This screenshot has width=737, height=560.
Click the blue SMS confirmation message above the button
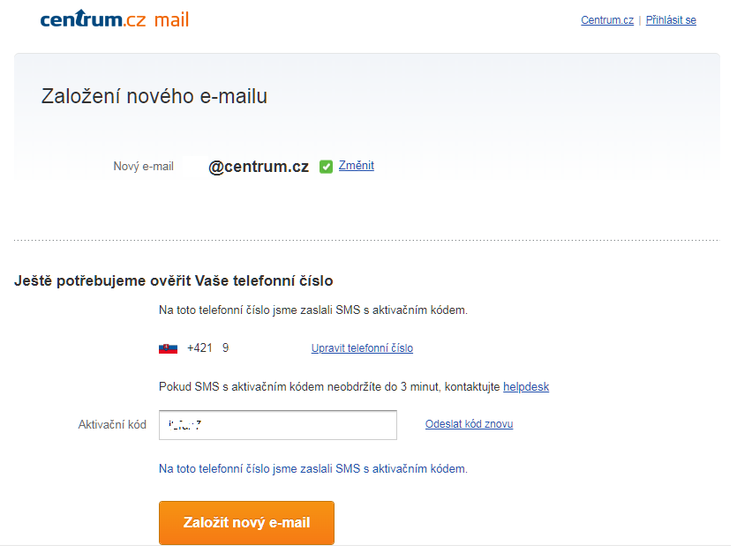[312, 469]
